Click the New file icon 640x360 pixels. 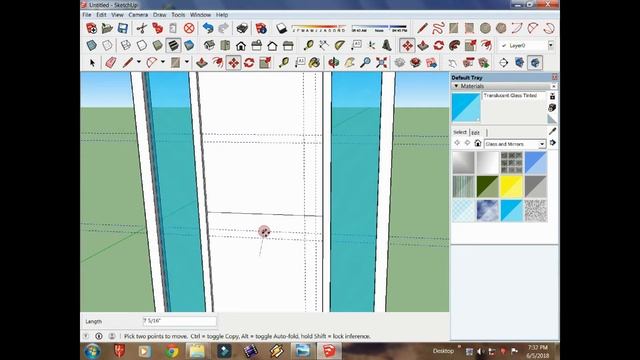point(91,28)
